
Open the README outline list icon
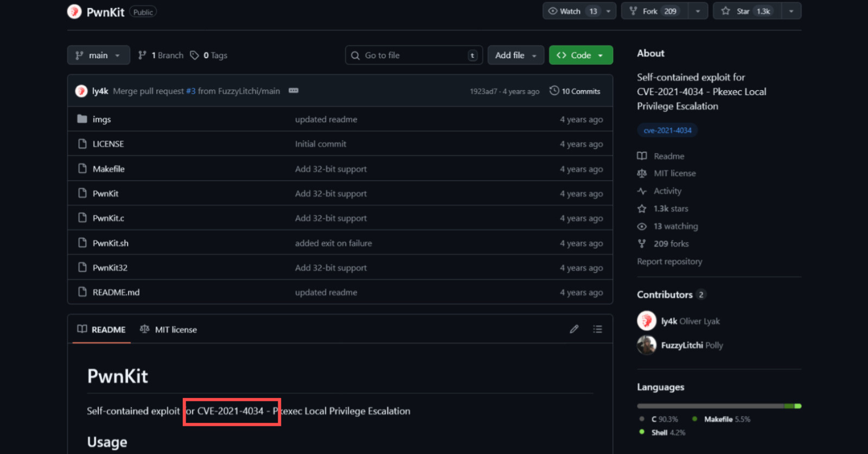pos(597,329)
